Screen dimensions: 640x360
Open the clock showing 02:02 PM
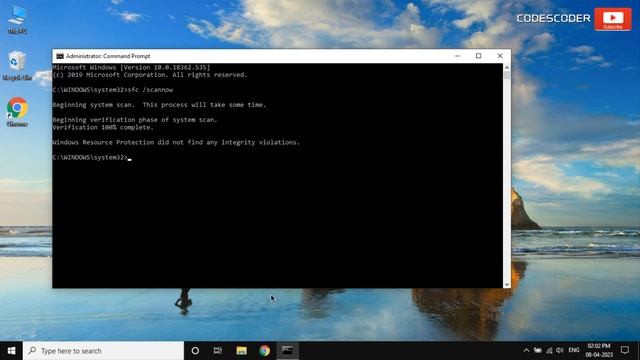599,350
